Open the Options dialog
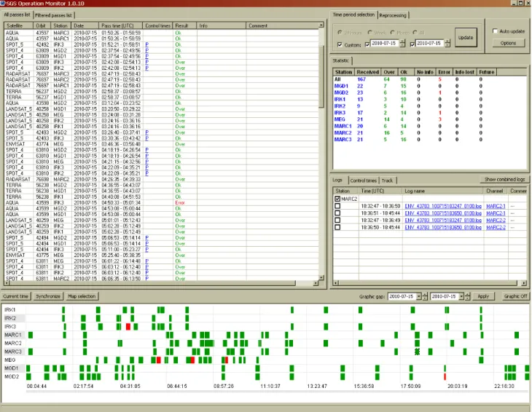 point(508,43)
